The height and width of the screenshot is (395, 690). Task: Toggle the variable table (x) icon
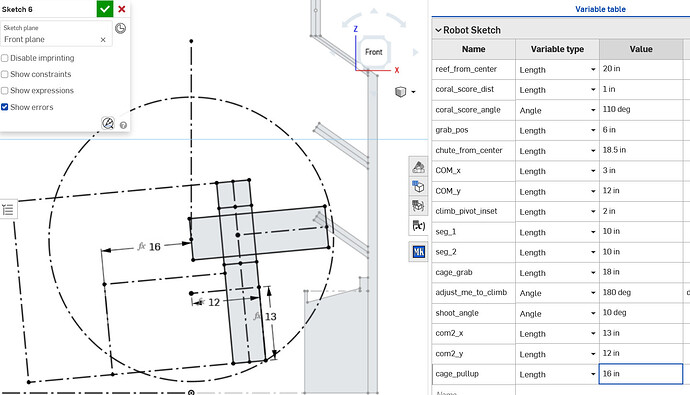coord(418,226)
